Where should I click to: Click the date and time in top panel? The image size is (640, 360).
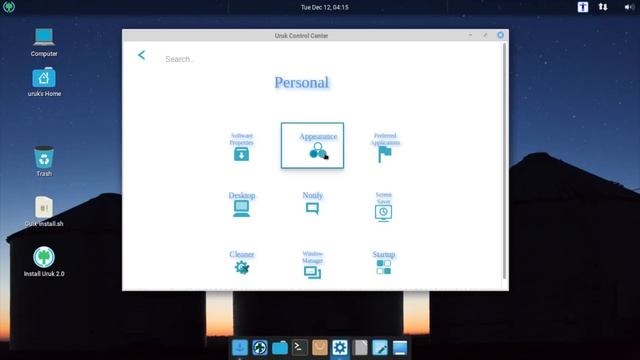(324, 7)
